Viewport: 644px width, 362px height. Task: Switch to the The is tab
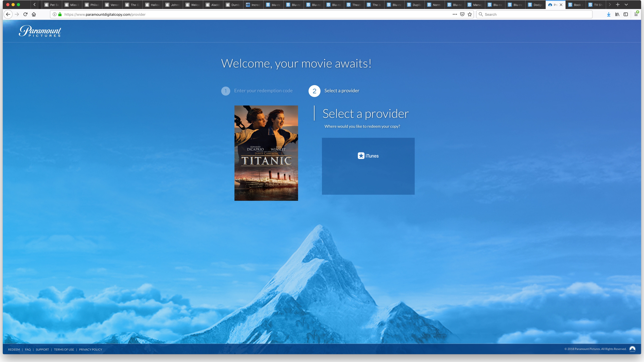[x=374, y=5]
